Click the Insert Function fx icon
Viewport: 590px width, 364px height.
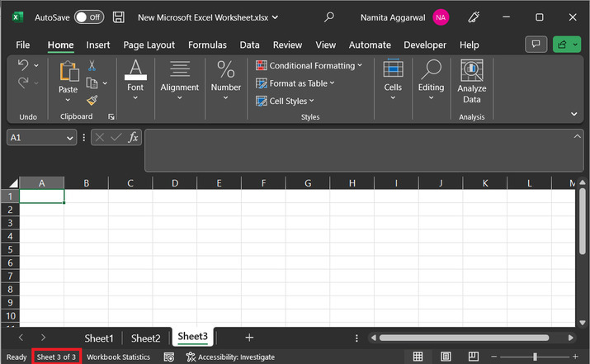[133, 137]
